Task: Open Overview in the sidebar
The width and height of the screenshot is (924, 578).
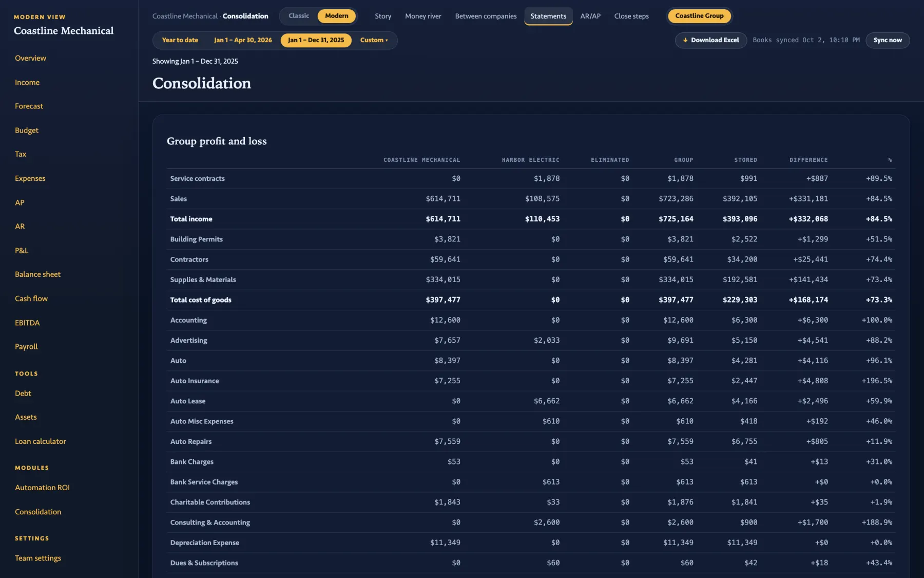Action: coord(31,58)
